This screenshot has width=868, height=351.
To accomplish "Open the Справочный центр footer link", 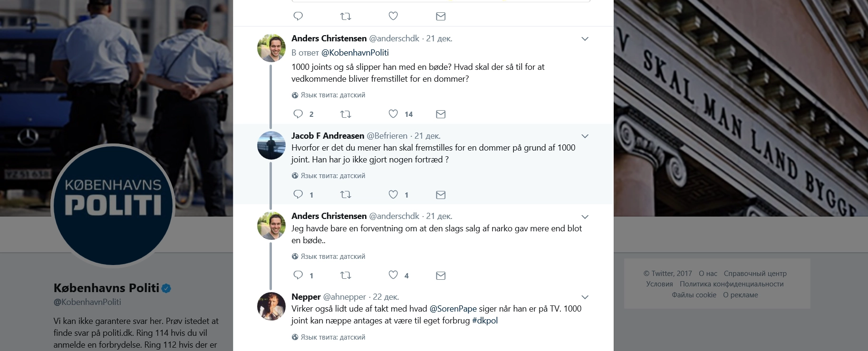I will [x=755, y=274].
